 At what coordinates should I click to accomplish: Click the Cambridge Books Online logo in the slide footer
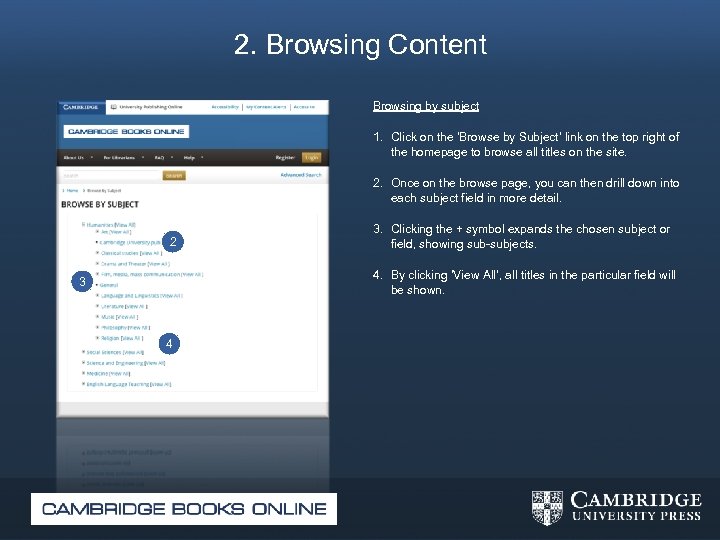coord(184,509)
